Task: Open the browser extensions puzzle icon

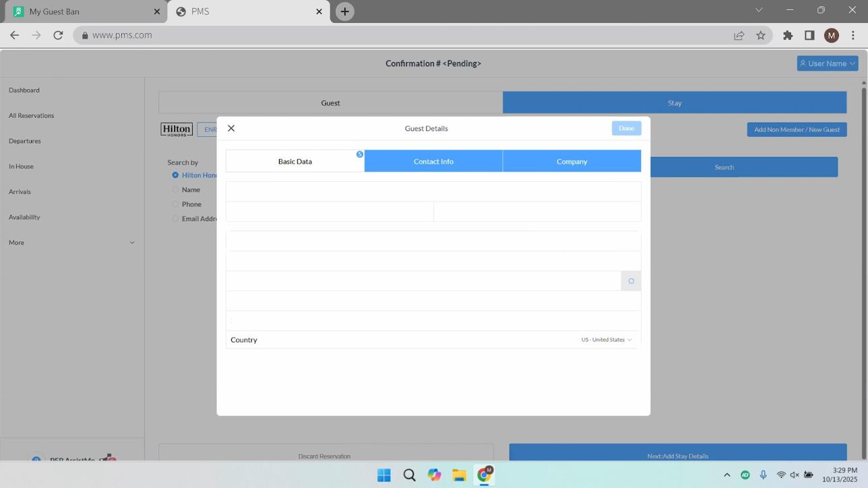Action: pyautogui.click(x=787, y=35)
